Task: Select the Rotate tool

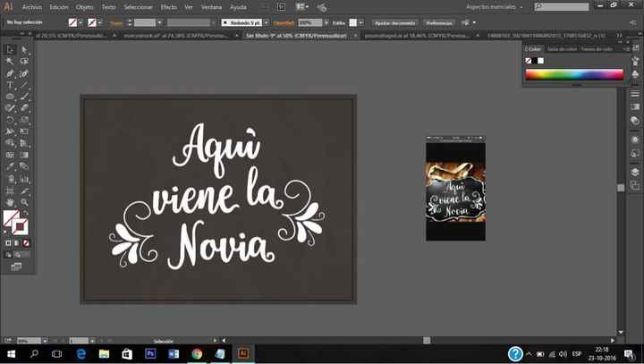Action: 10,120
